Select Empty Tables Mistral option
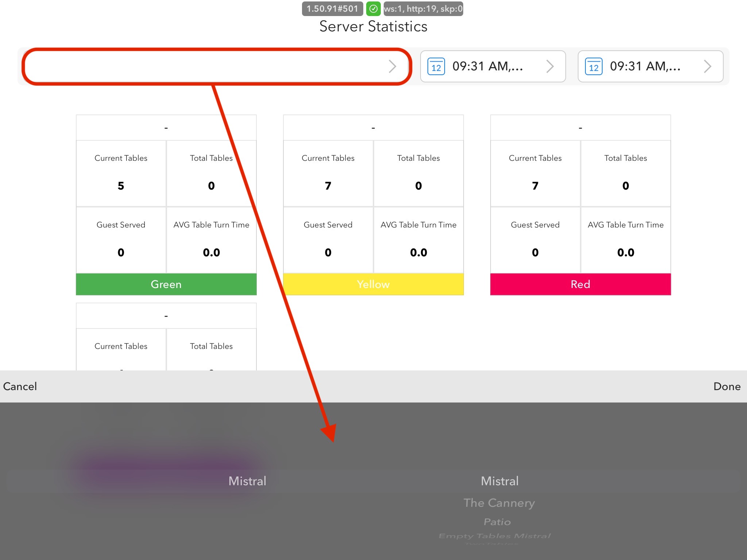 (495, 536)
